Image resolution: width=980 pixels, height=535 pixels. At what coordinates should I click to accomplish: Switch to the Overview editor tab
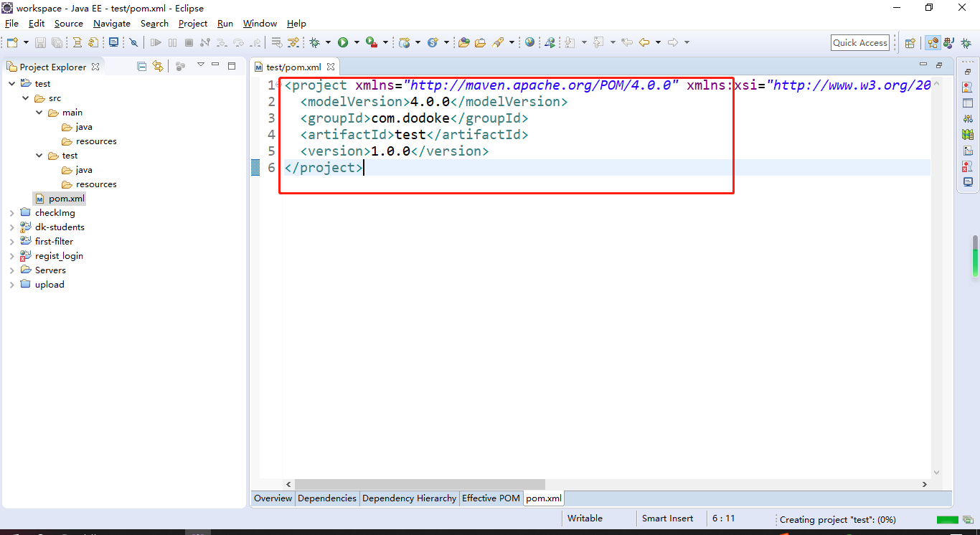click(x=273, y=498)
